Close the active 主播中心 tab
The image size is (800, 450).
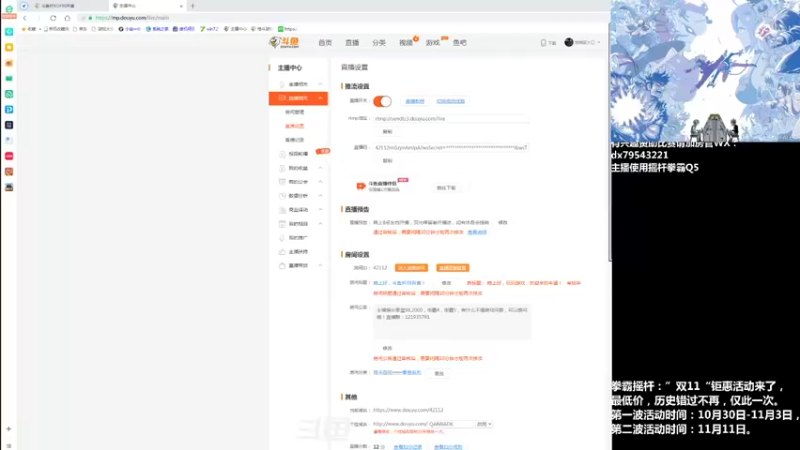pyautogui.click(x=181, y=6)
